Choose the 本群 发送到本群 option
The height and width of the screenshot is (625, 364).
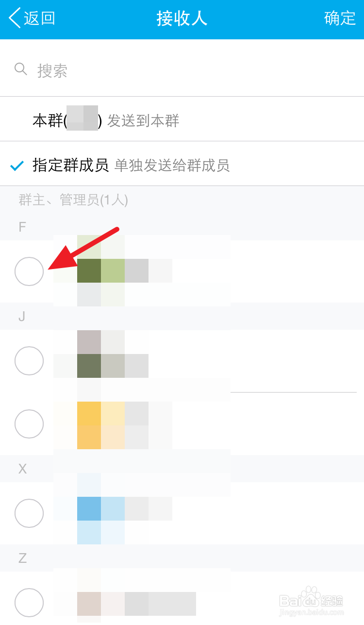(106, 120)
